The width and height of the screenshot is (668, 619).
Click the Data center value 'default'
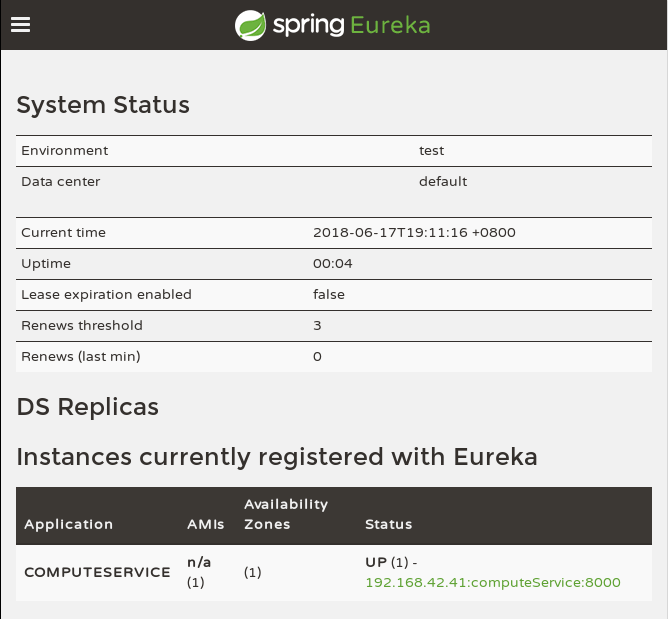(x=443, y=182)
